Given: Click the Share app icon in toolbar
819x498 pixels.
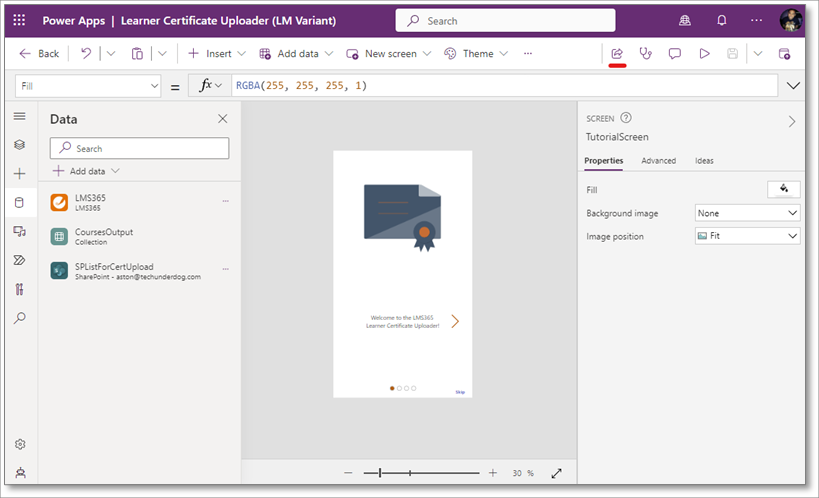Looking at the screenshot, I should coord(617,53).
